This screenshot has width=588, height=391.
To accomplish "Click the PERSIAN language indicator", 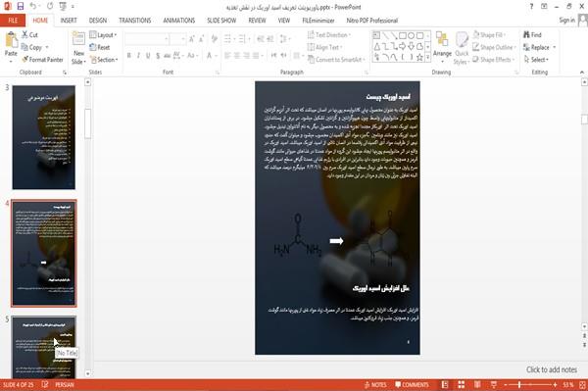I will (x=65, y=384).
